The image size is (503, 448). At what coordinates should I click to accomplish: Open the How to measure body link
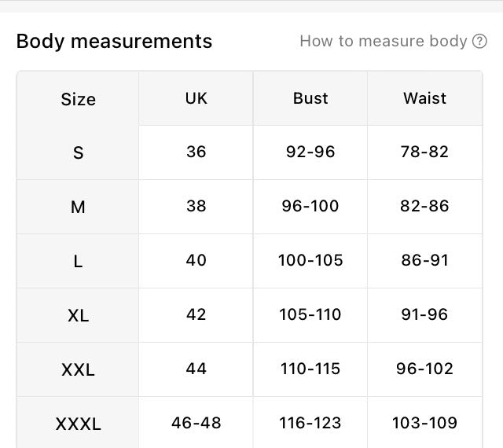click(x=383, y=42)
